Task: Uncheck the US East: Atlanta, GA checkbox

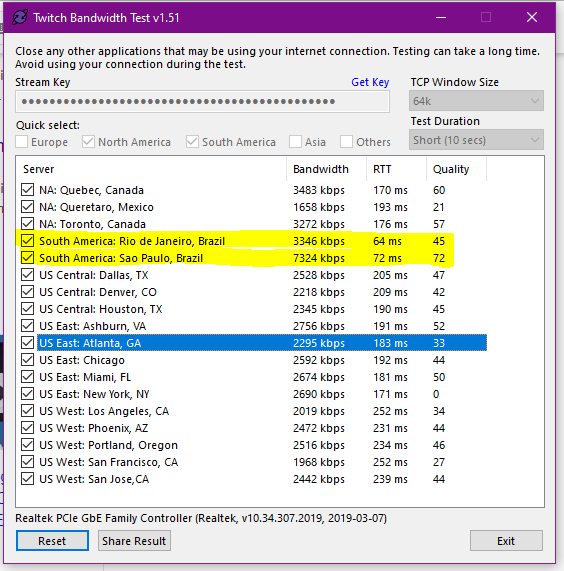Action: coord(27,343)
